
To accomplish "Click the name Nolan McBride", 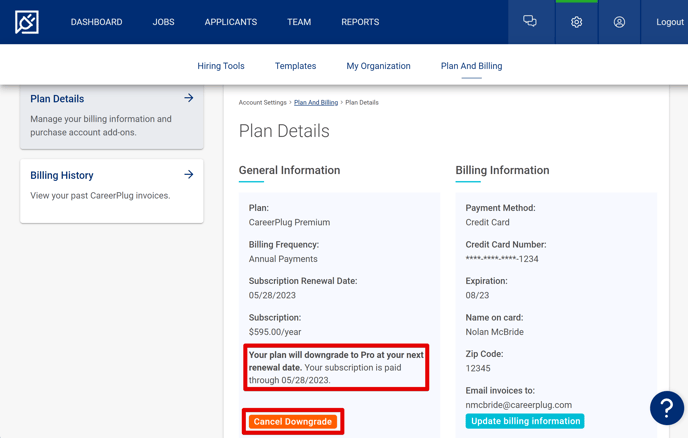I will (x=494, y=332).
